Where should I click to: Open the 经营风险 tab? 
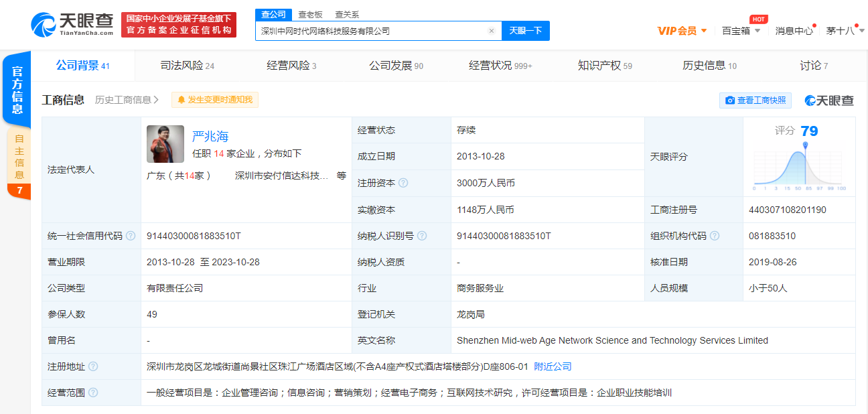click(291, 66)
